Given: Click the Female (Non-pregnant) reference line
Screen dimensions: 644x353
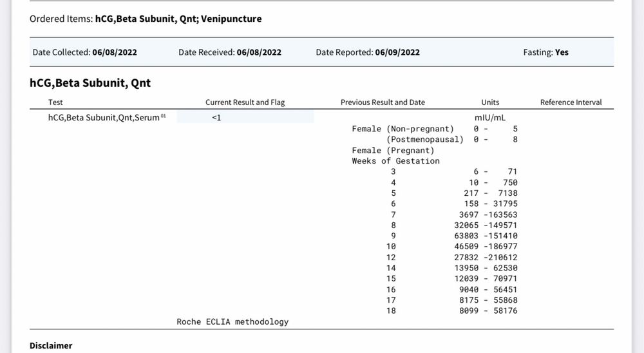Looking at the screenshot, I should coord(434,129).
